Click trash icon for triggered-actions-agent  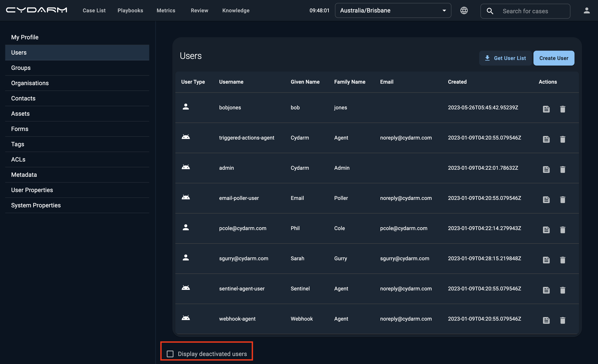point(563,139)
